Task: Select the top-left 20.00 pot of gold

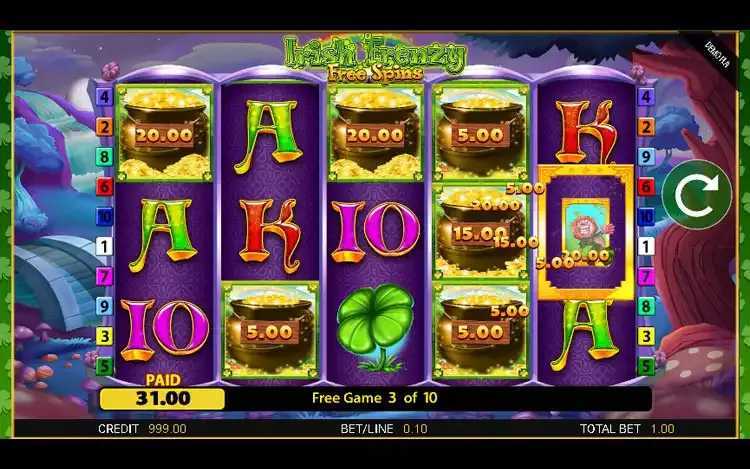Action: tap(164, 133)
